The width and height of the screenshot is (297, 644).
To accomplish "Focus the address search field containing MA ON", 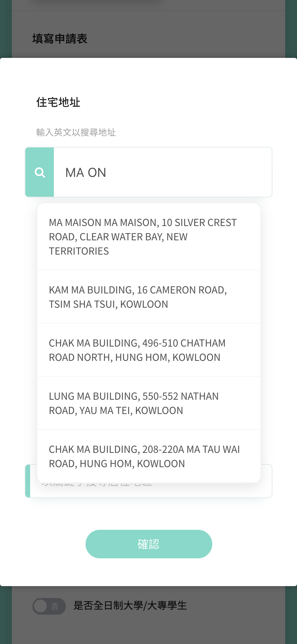I will [162, 172].
